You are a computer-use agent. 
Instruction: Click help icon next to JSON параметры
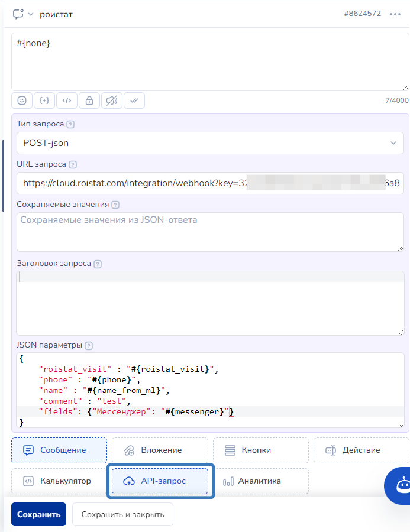[89, 345]
